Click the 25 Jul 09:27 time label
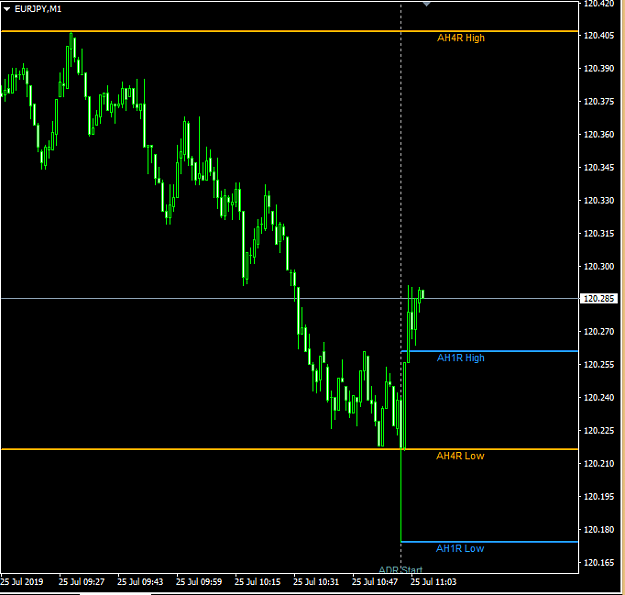 (82, 582)
